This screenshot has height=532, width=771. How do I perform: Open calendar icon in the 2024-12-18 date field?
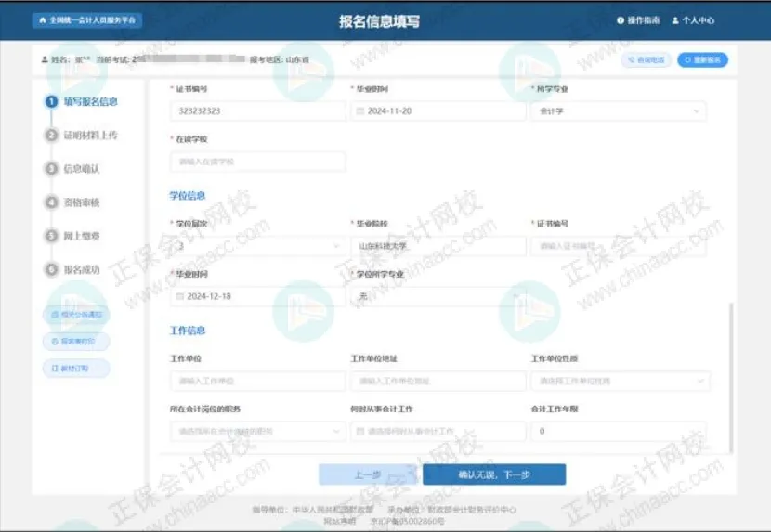[x=180, y=296]
